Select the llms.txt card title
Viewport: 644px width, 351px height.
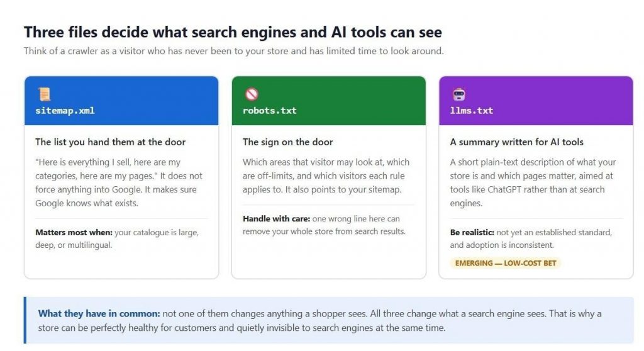click(472, 111)
